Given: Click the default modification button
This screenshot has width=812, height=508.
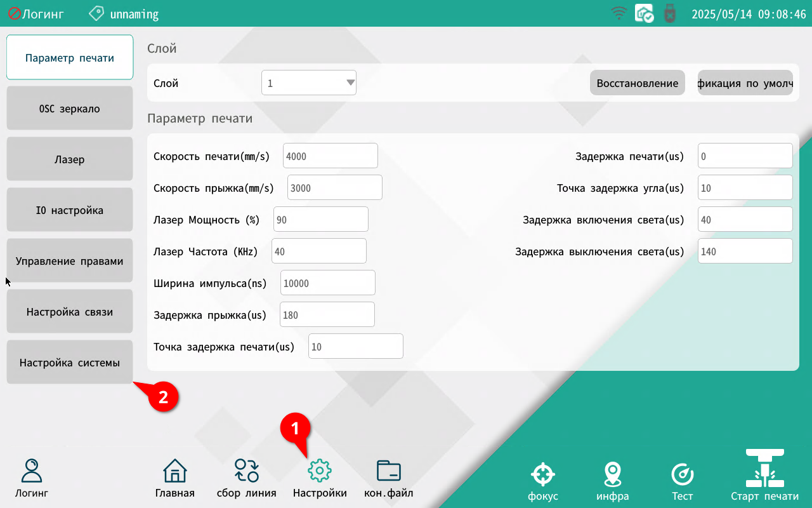Looking at the screenshot, I should pyautogui.click(x=745, y=83).
